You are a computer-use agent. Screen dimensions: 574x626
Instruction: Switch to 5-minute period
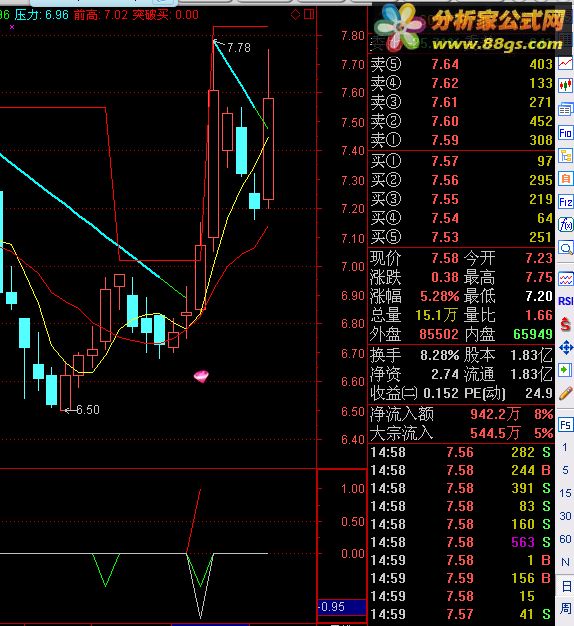[565, 470]
